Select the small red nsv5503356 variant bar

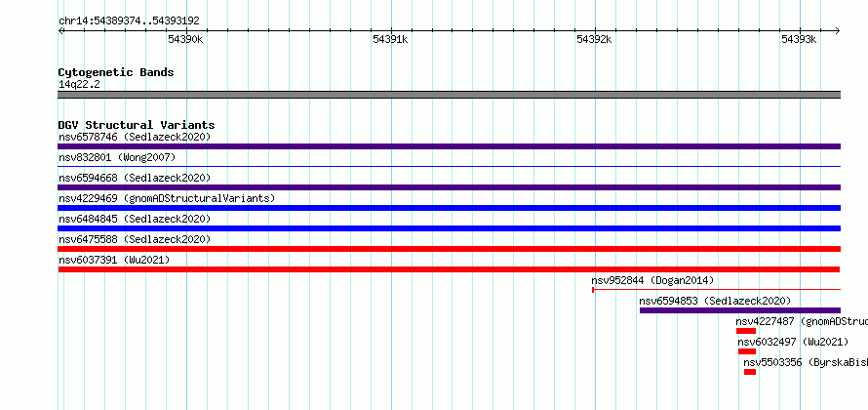point(750,372)
